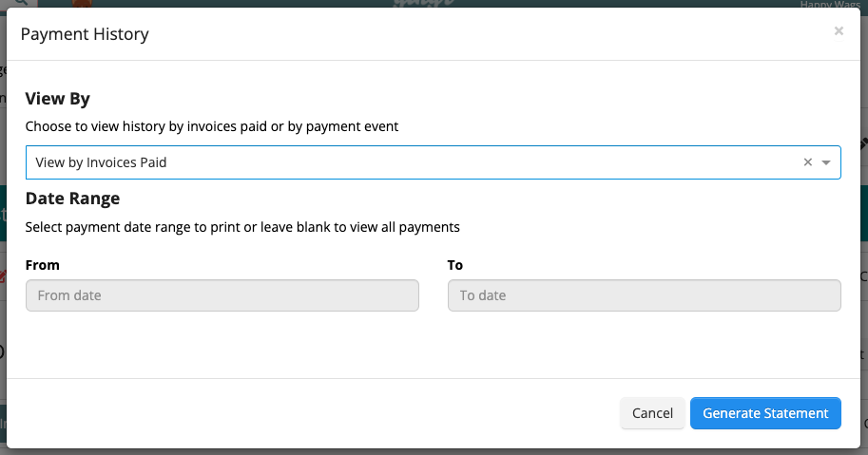Image resolution: width=868 pixels, height=455 pixels.
Task: Click the Generate Statement button
Action: coord(765,413)
